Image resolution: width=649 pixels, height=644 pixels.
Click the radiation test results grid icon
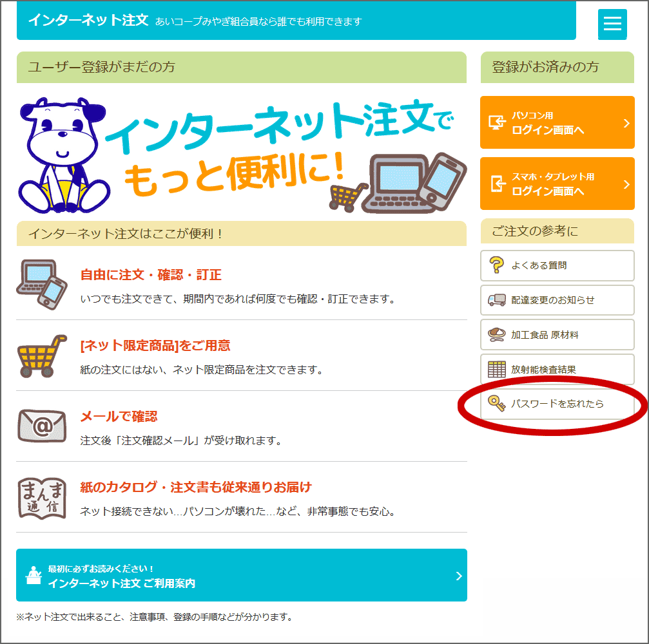tap(497, 369)
